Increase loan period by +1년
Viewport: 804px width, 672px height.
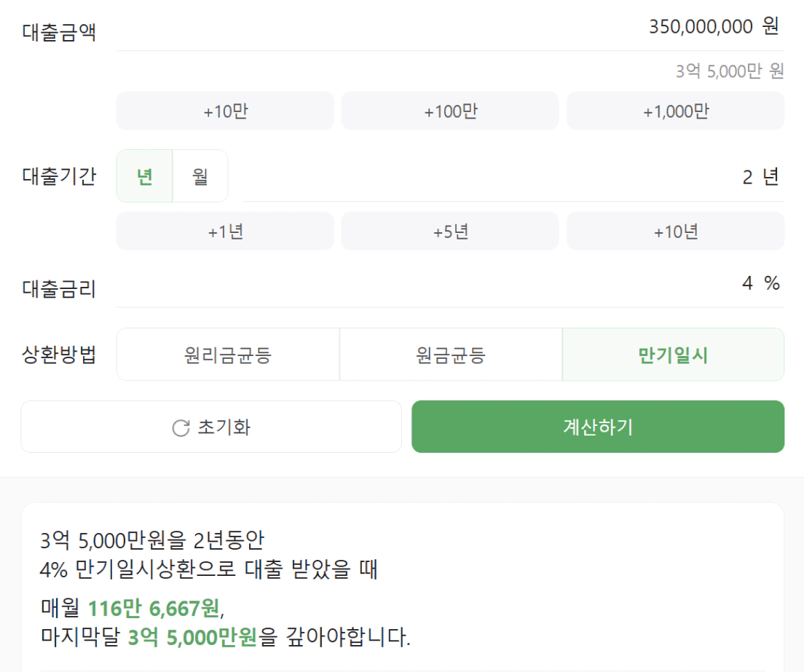(225, 232)
